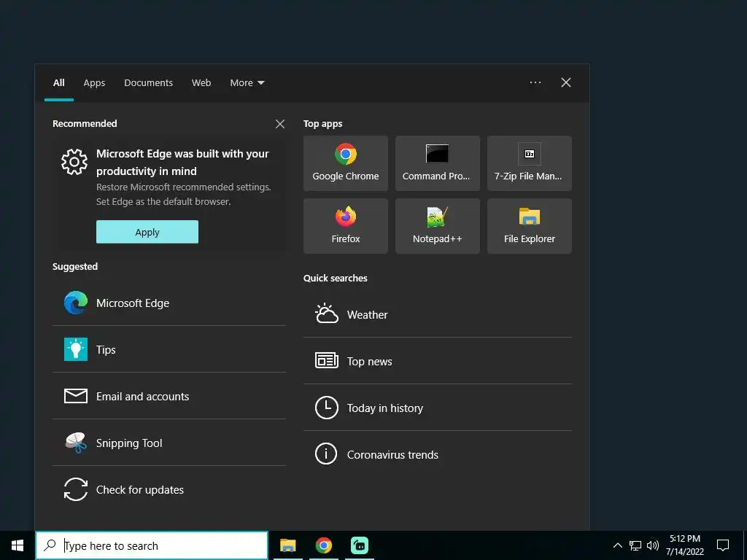Click the Type here to search box

pos(152,545)
